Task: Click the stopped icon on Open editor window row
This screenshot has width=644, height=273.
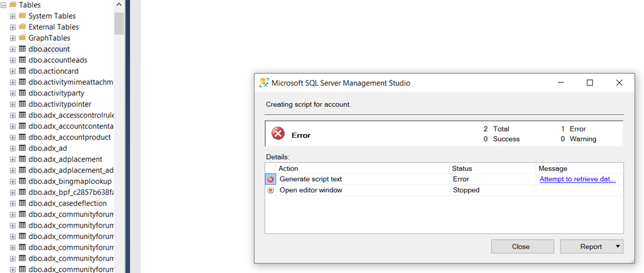Action: tap(270, 191)
